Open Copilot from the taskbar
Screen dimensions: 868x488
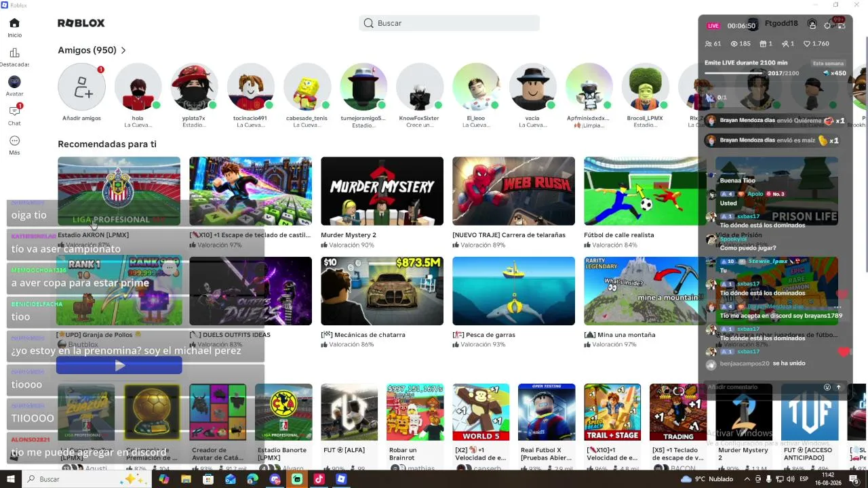coord(164,479)
